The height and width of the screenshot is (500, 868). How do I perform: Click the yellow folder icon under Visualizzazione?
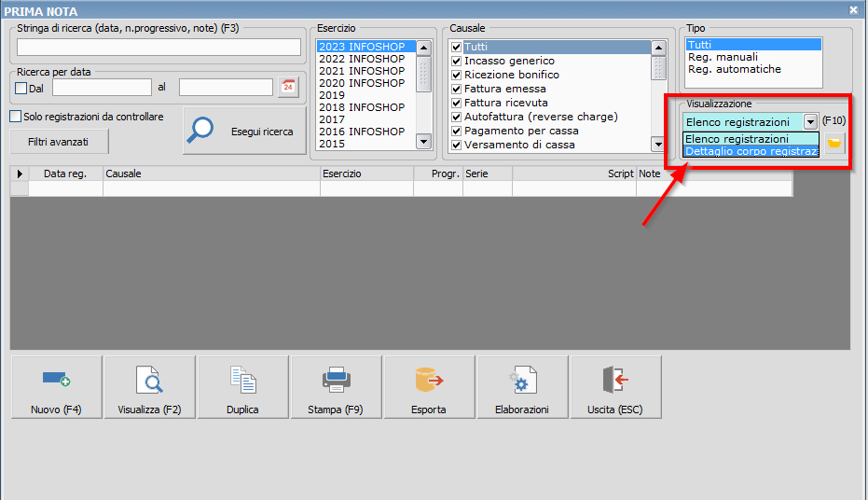tap(834, 144)
